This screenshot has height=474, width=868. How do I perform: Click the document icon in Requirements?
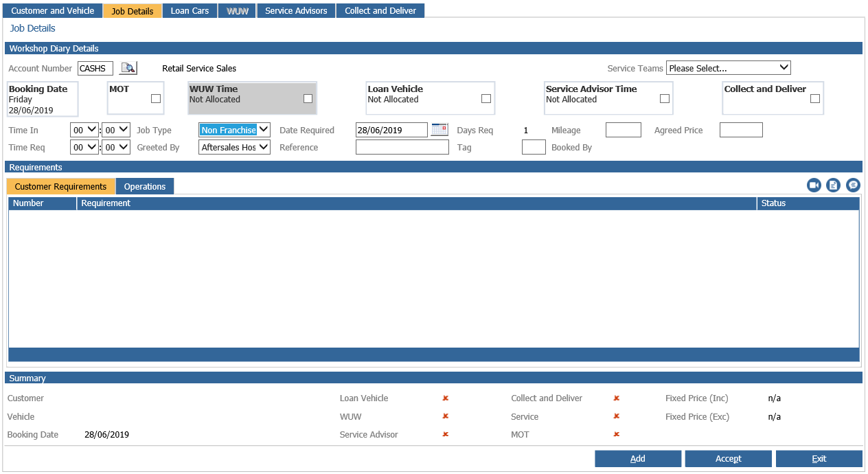pyautogui.click(x=833, y=185)
